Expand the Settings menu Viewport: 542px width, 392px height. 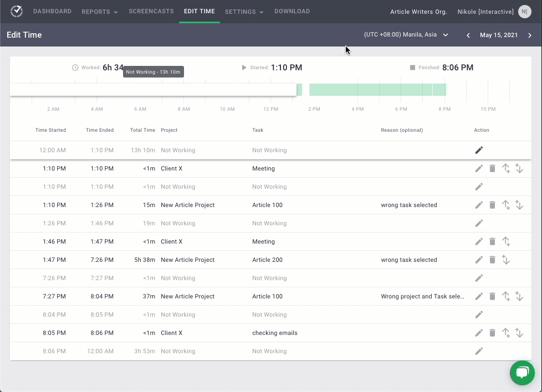[244, 12]
